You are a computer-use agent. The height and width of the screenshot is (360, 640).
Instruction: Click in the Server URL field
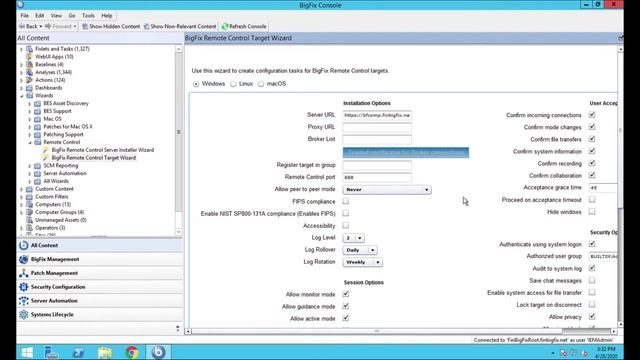click(x=377, y=115)
